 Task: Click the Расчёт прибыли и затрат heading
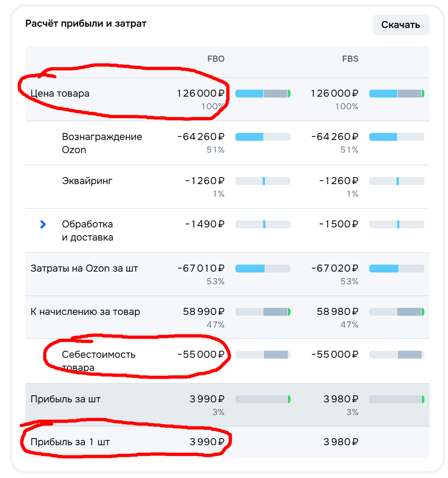86,24
